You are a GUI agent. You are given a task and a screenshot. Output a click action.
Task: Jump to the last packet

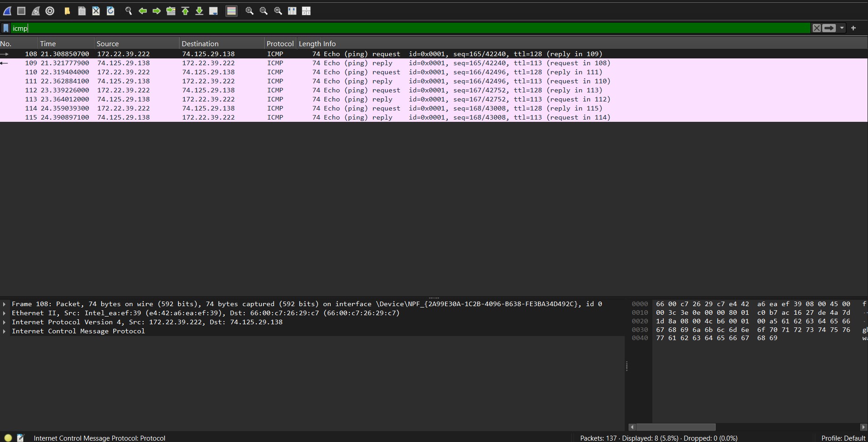[199, 11]
